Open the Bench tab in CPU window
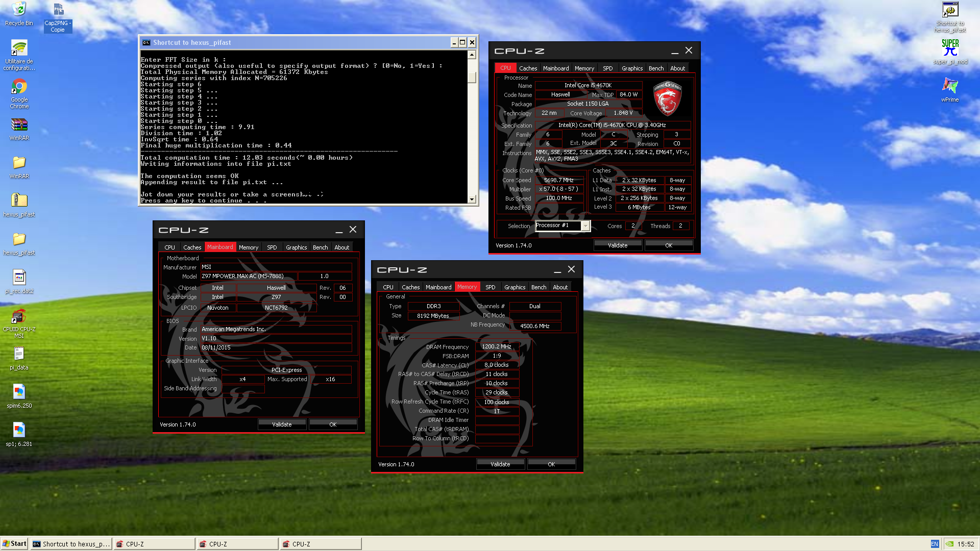Screen dimensions: 980x551 coord(656,68)
